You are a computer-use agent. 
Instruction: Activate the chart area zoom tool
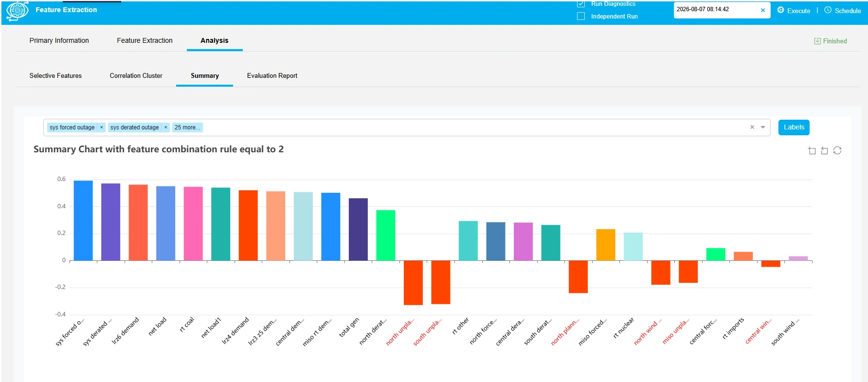tap(812, 150)
